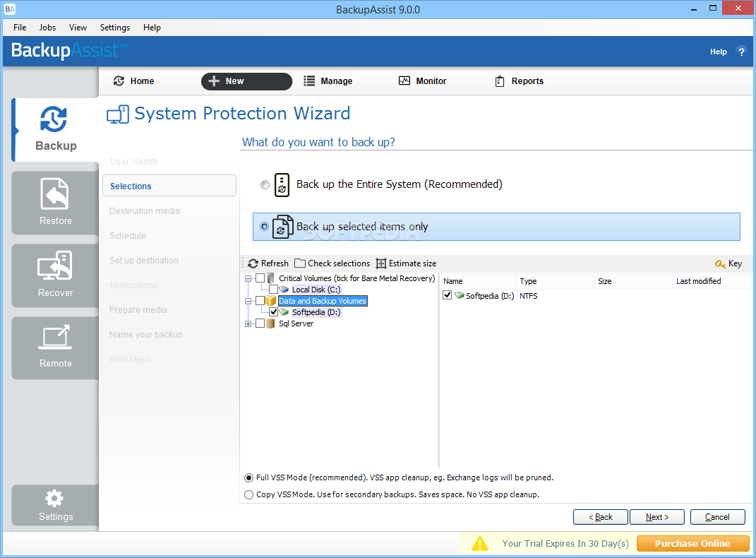Click the Local Disk (C:) drive icon
The width and height of the screenshot is (756, 558).
point(284,290)
